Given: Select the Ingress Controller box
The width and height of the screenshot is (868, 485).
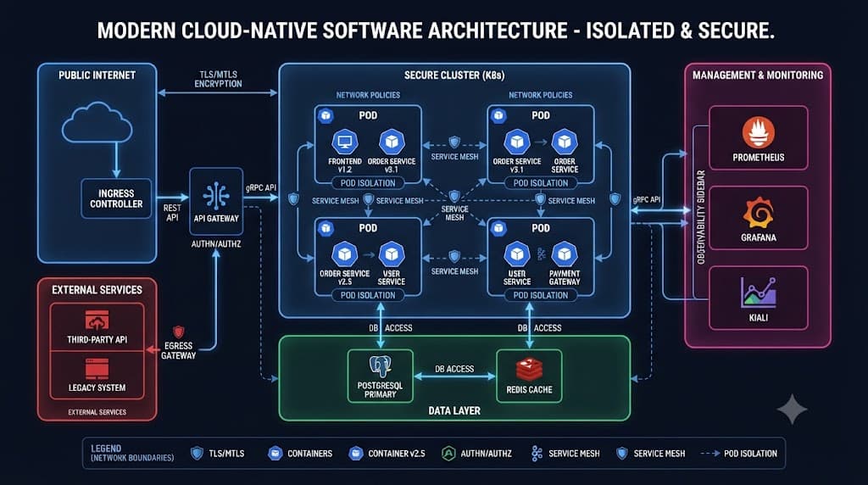Looking at the screenshot, I should tap(116, 198).
